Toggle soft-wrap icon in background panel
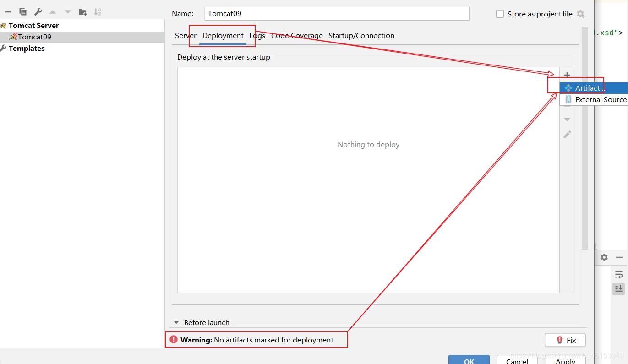Screen dimensions: 628x364 (619, 275)
